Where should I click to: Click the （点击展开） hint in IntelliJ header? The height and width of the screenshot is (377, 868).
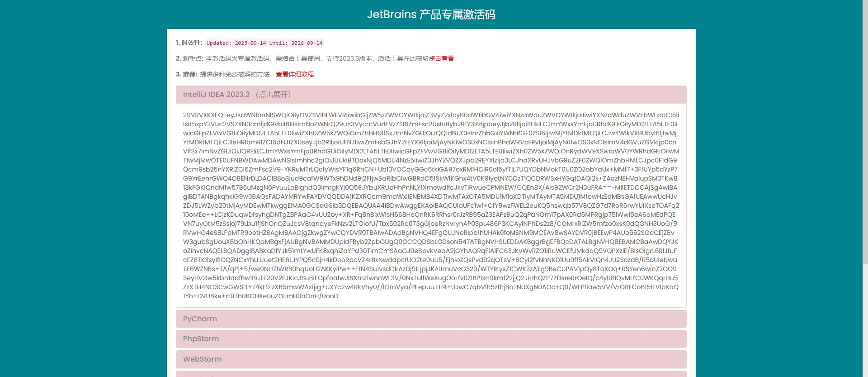273,95
